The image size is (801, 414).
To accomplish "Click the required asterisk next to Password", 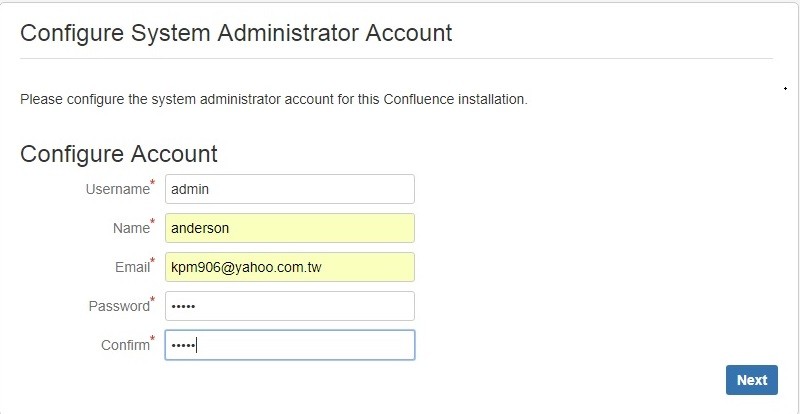I will [x=153, y=301].
